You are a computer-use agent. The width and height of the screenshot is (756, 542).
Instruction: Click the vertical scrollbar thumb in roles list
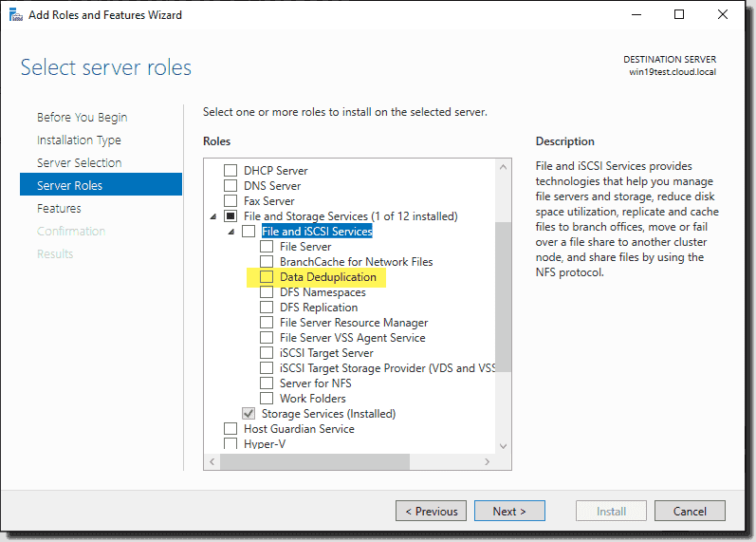point(503,297)
